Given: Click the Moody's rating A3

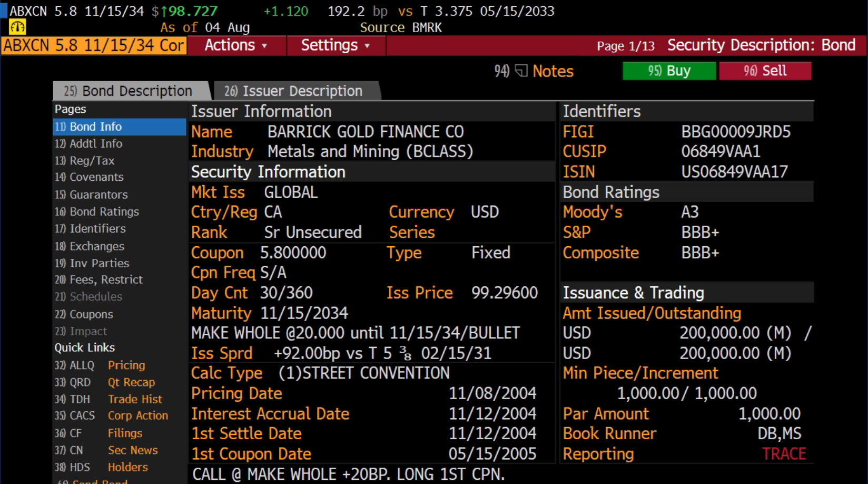Looking at the screenshot, I should [690, 212].
